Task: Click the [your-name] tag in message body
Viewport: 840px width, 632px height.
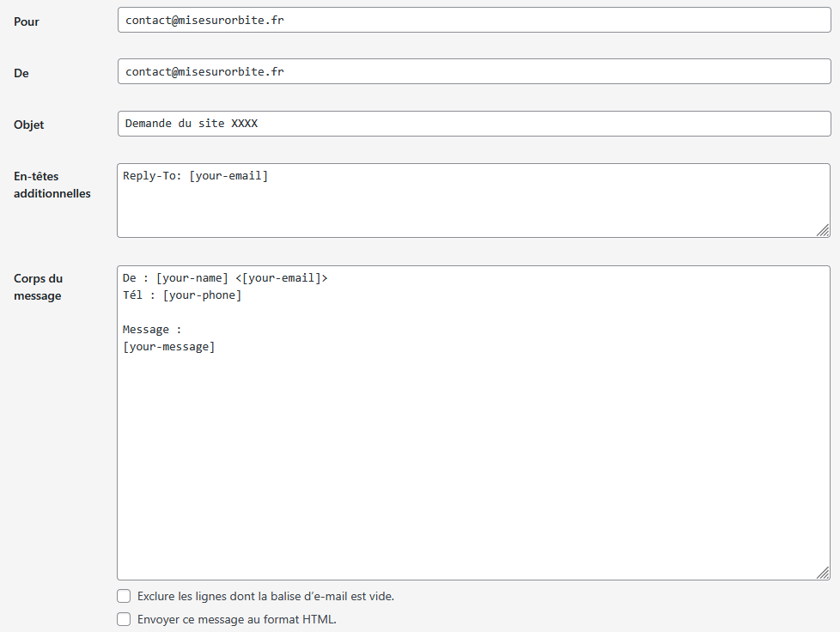Action: (x=192, y=278)
